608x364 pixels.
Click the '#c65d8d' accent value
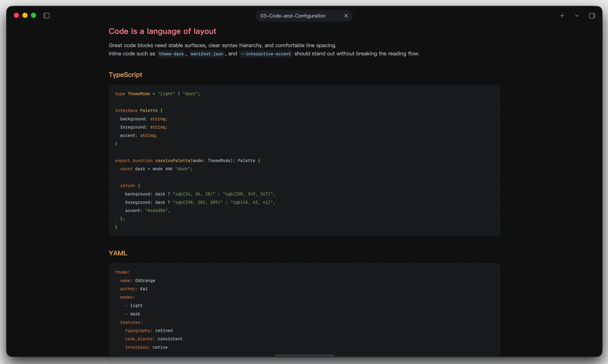click(x=156, y=210)
